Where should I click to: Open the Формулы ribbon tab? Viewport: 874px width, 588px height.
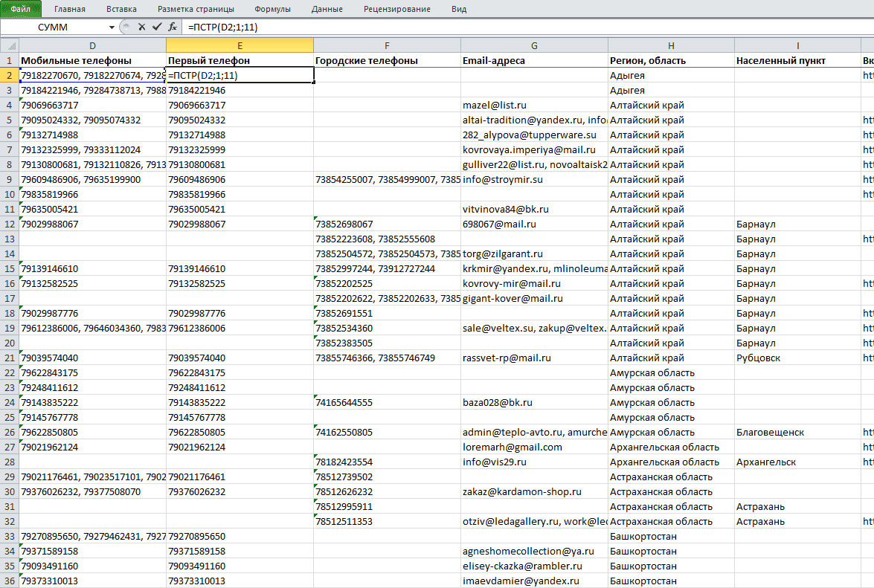(272, 9)
